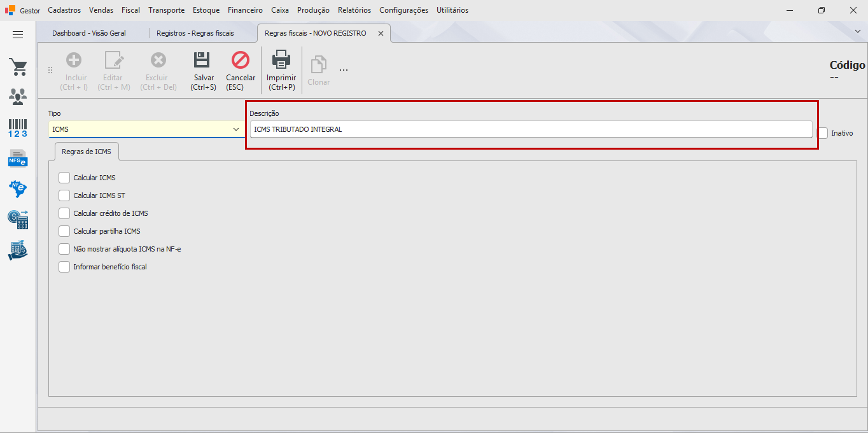Open the Configurações menu
Viewport: 868px width, 433px height.
click(x=403, y=10)
